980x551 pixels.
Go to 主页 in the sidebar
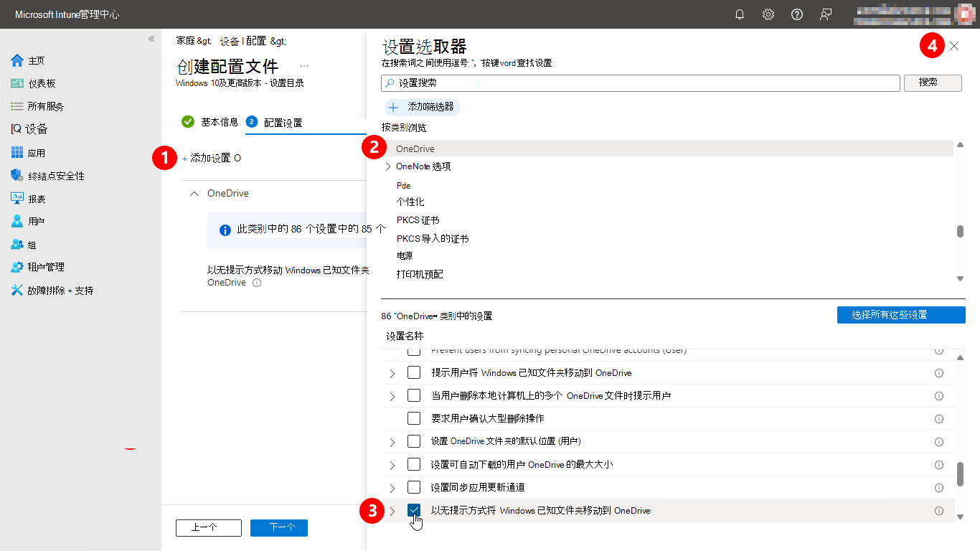[36, 61]
